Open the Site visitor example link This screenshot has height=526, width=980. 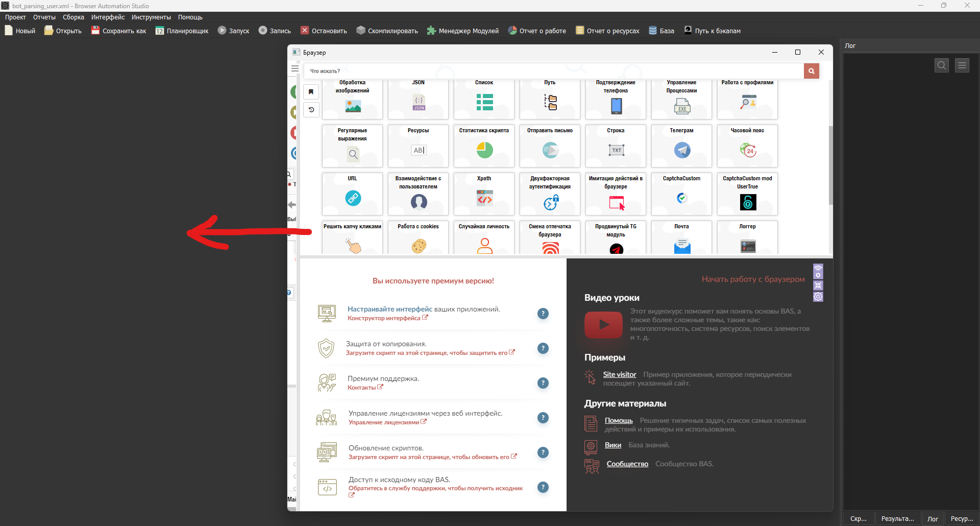tap(619, 374)
